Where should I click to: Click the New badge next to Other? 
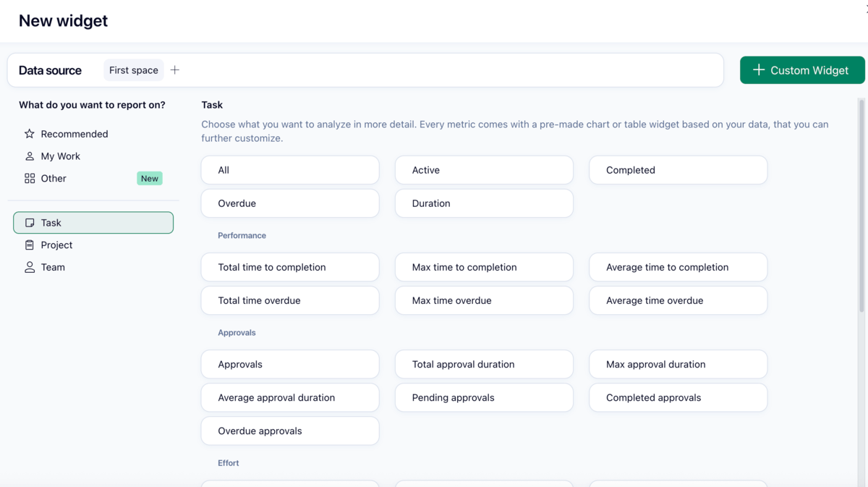click(x=150, y=179)
